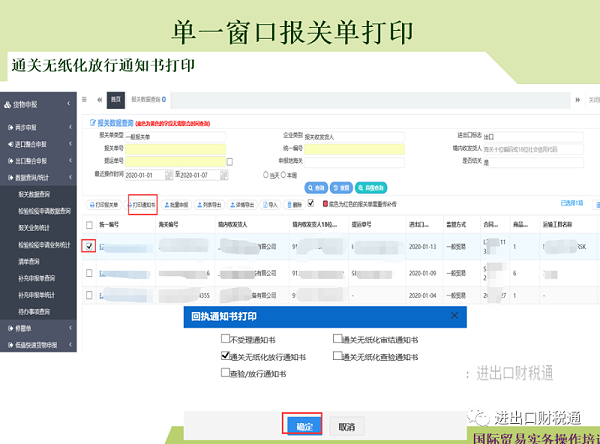The height and width of the screenshot is (444, 600).
Task: Click the edit icon next to the 报关数据查询 heading
Action: [x=93, y=122]
